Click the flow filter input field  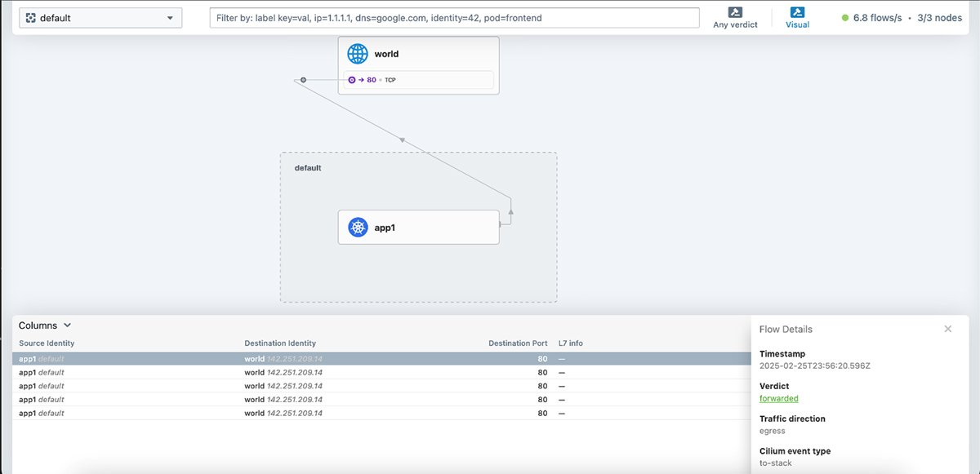click(x=454, y=17)
